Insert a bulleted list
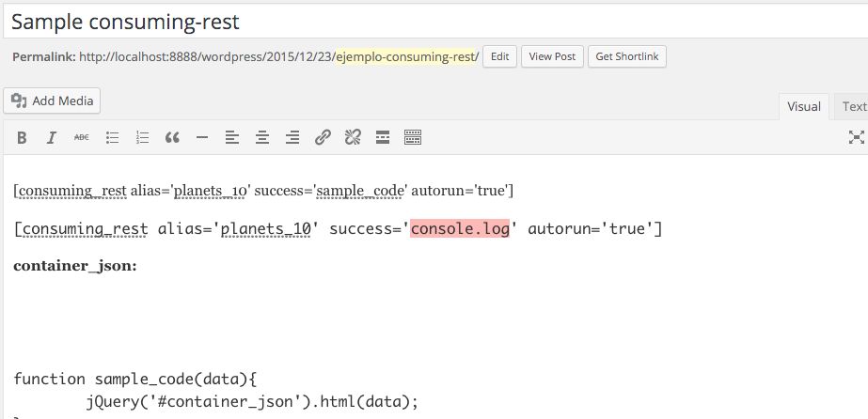 [x=112, y=137]
